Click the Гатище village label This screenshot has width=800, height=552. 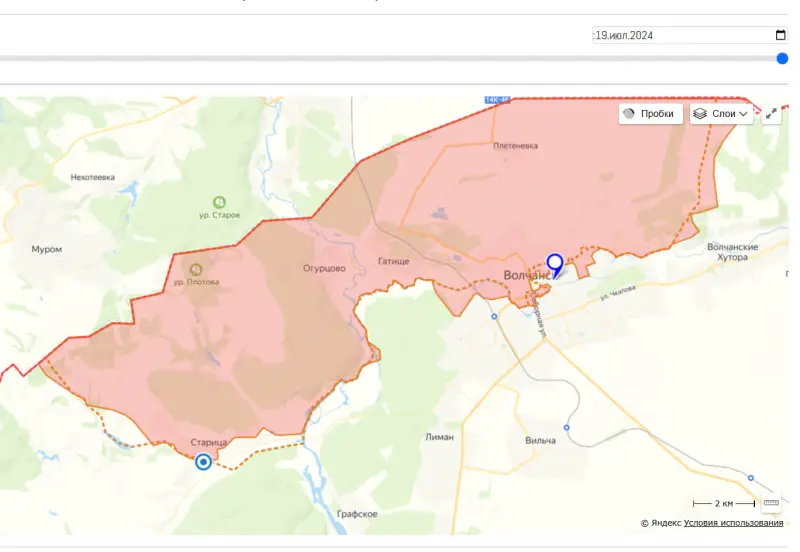(394, 261)
